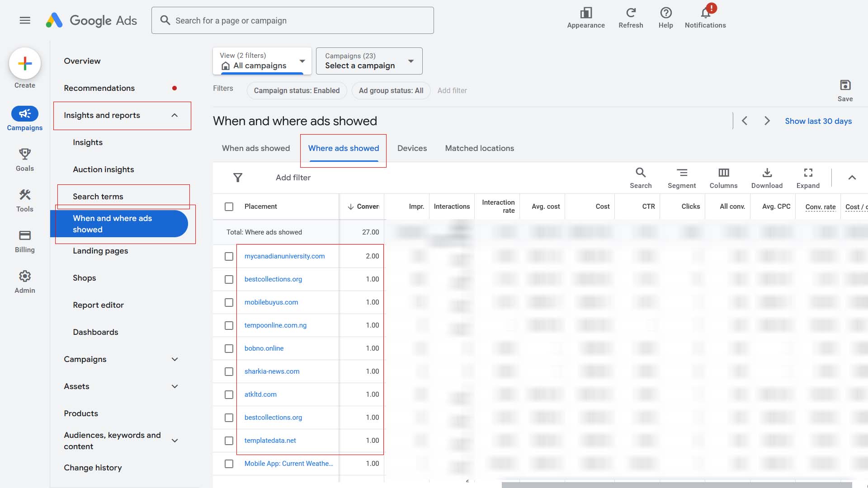Open Report editor in sidebar
Viewport: 868px width, 488px height.
coord(98,305)
